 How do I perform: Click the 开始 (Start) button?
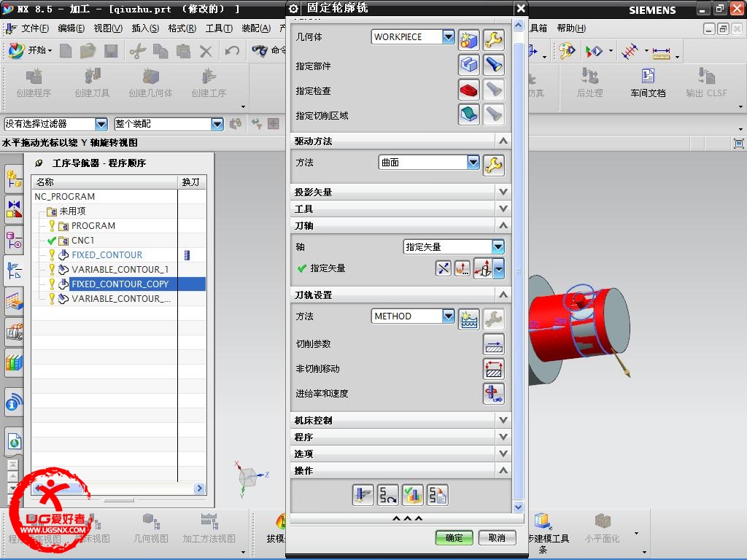click(x=31, y=50)
